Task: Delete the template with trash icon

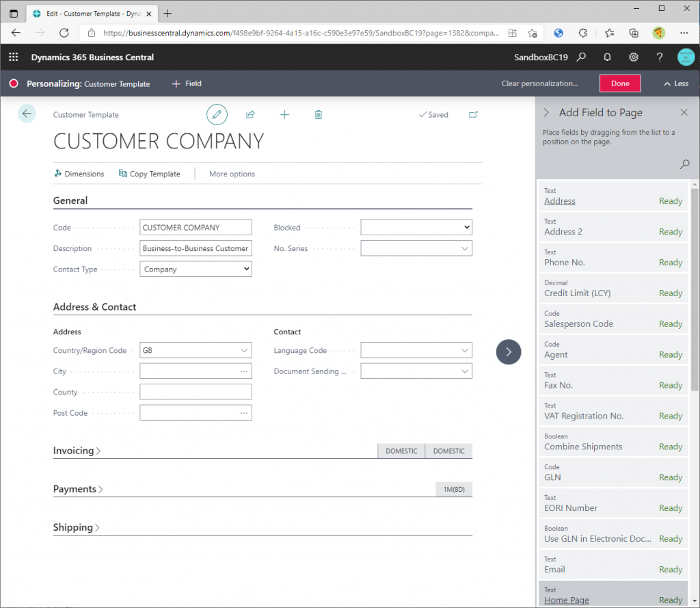Action: (319, 115)
